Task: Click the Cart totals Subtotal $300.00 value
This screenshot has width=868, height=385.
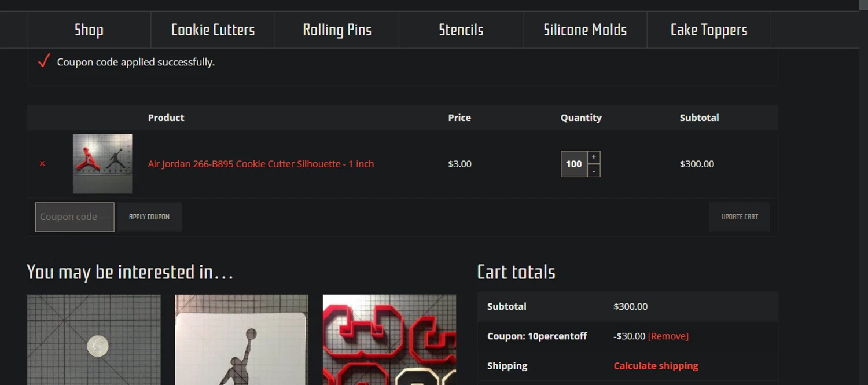Action: coord(631,306)
